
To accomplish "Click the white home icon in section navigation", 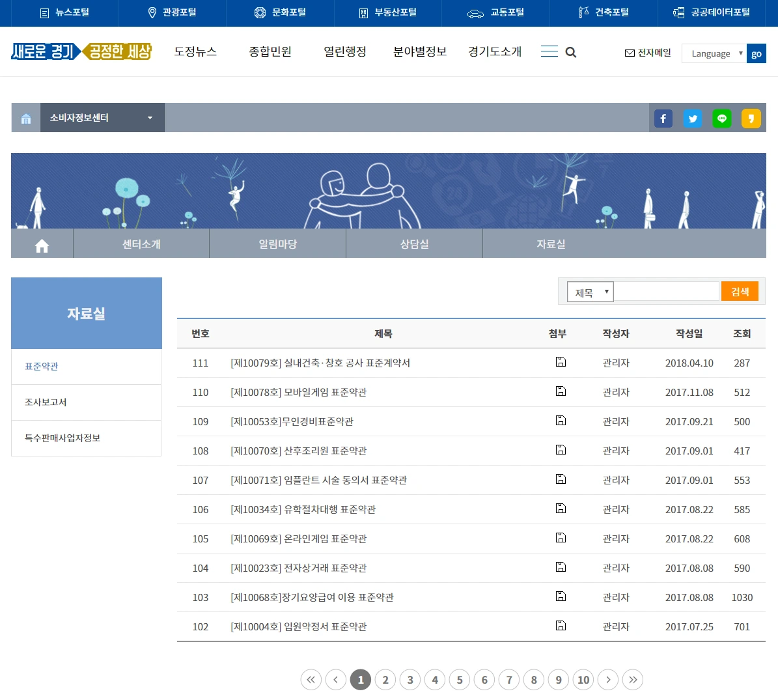I will [42, 245].
